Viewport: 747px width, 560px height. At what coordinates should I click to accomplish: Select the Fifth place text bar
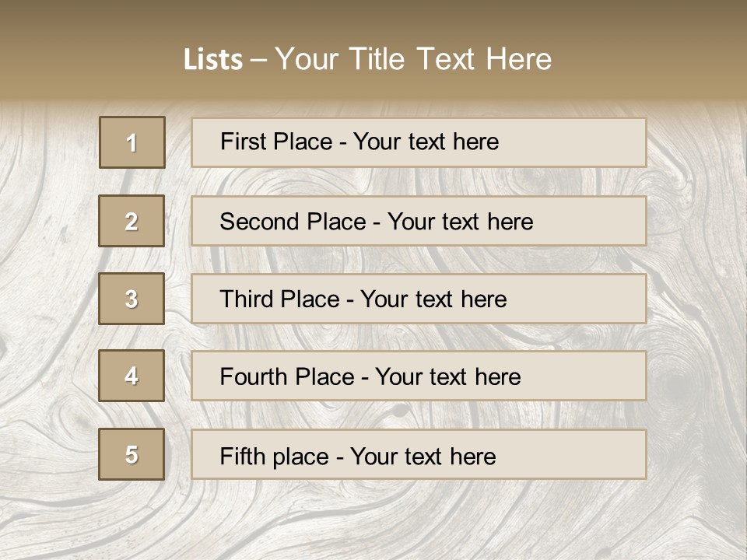[419, 454]
